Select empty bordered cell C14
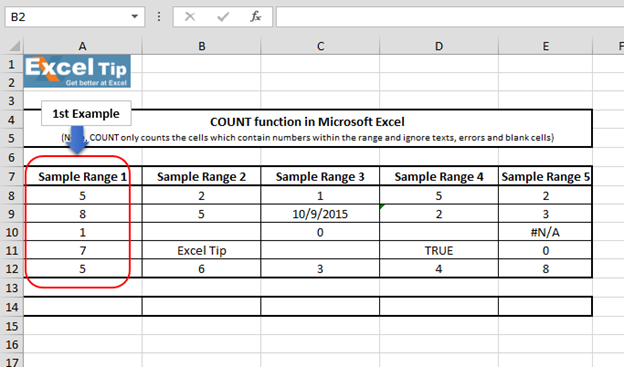The height and width of the screenshot is (367, 624). [320, 307]
